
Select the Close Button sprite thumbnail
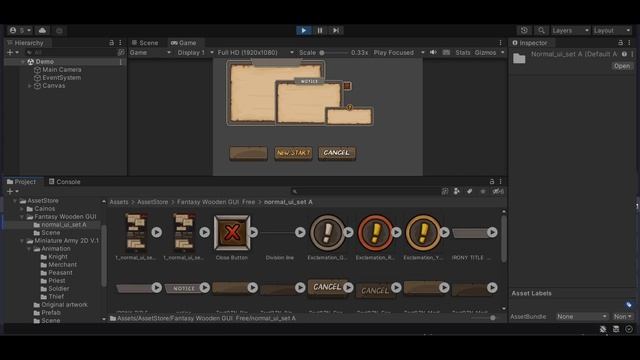pyautogui.click(x=232, y=233)
